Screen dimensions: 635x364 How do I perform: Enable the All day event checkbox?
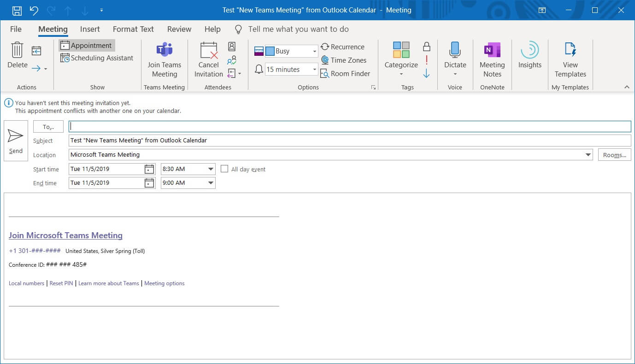coord(224,169)
